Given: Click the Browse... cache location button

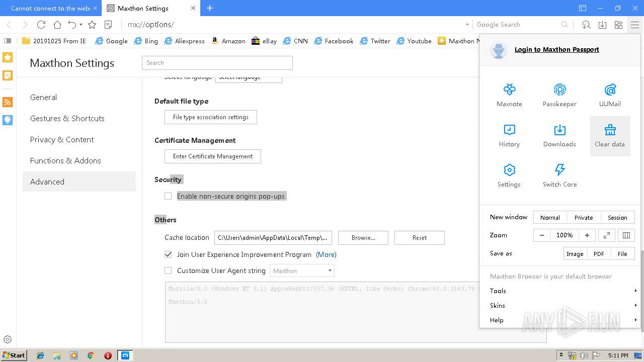Looking at the screenshot, I should pos(363,238).
